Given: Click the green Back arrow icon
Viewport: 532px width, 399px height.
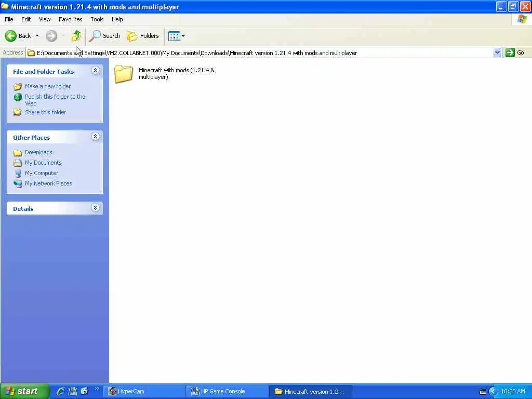Looking at the screenshot, I should (x=11, y=36).
